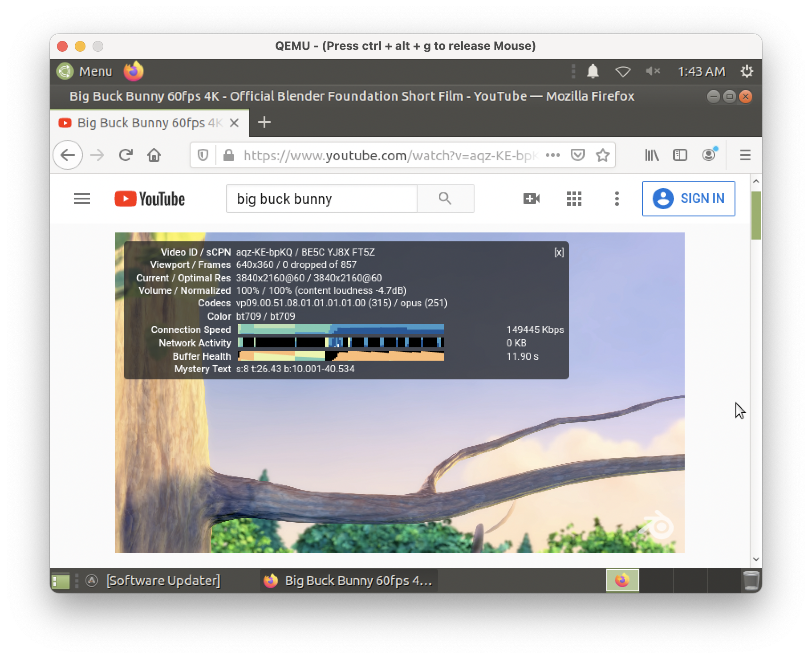Open the notifications bell indicator
812x659 pixels.
click(x=593, y=71)
